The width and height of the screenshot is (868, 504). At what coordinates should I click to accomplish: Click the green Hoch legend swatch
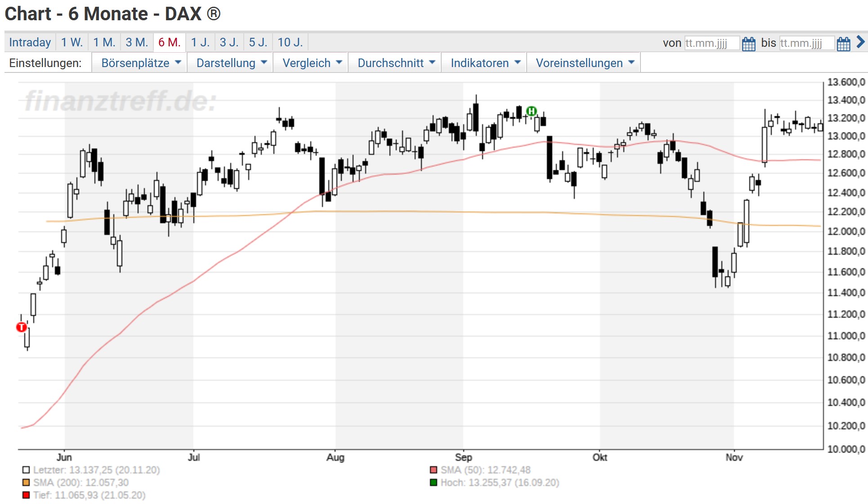(434, 483)
